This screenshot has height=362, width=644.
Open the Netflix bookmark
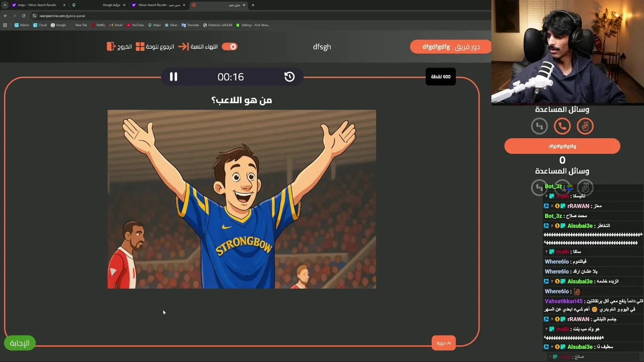(98, 25)
